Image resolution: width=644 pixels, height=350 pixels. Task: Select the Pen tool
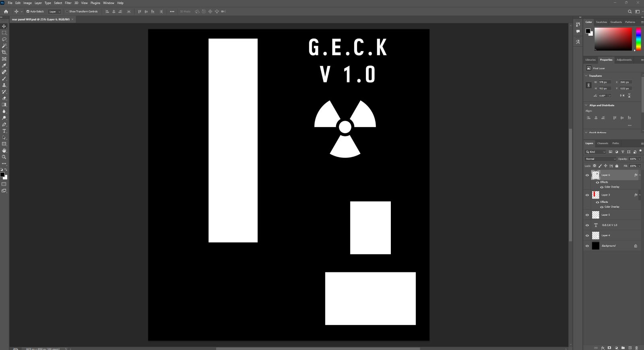(x=4, y=124)
